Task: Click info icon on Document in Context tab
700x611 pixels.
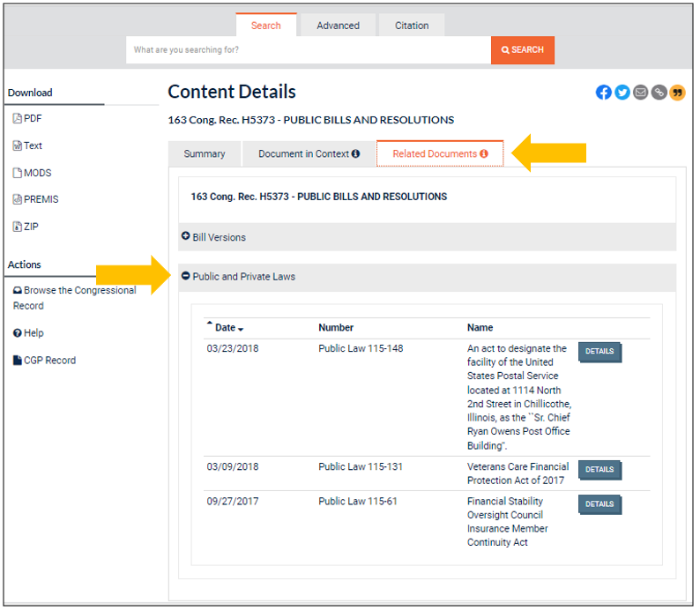Action: point(355,154)
